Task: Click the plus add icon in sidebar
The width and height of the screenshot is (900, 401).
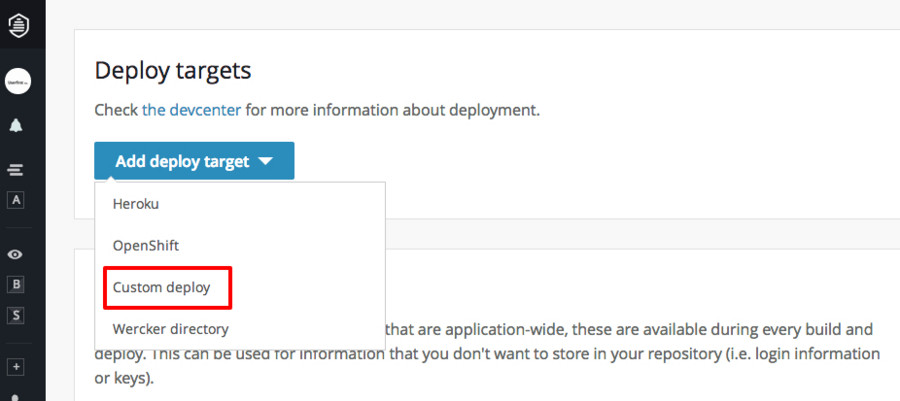Action: click(16, 367)
